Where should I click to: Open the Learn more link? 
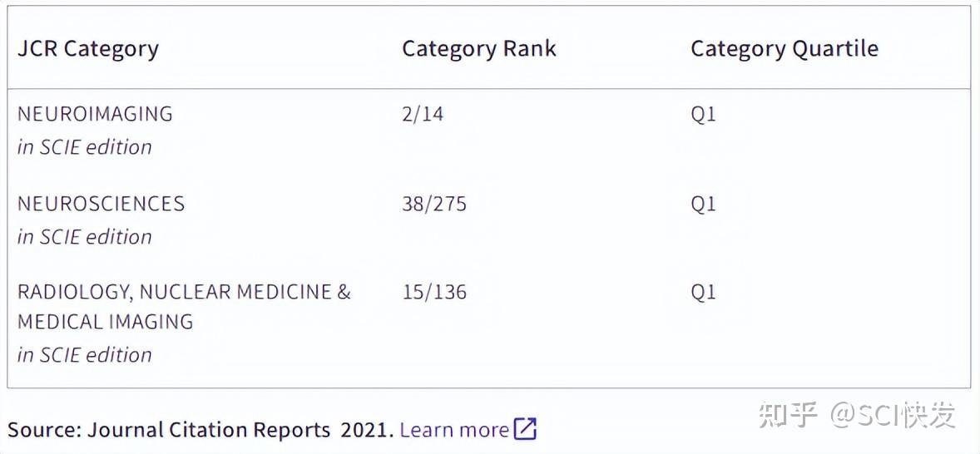point(454,430)
